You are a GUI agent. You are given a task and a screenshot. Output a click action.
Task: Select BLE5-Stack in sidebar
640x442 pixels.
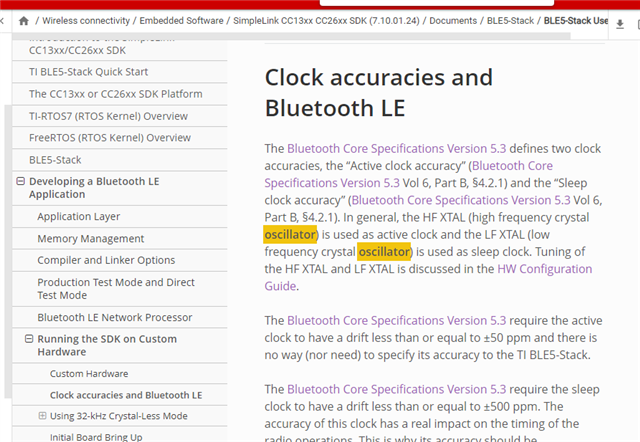(55, 160)
